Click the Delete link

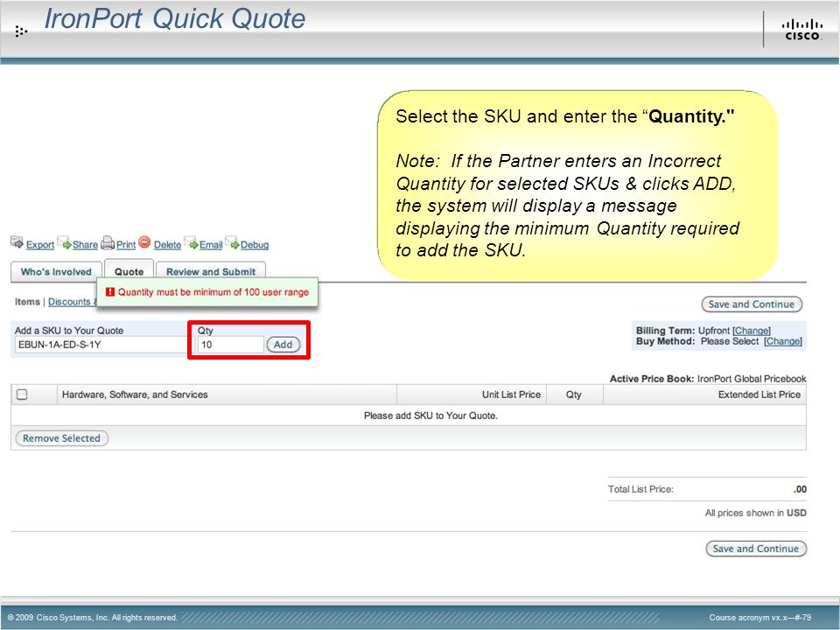(x=168, y=245)
